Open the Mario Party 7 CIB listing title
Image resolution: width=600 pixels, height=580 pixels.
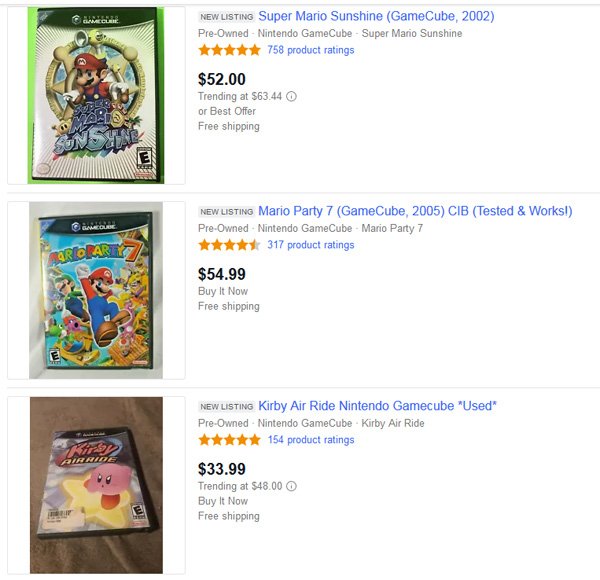point(415,211)
